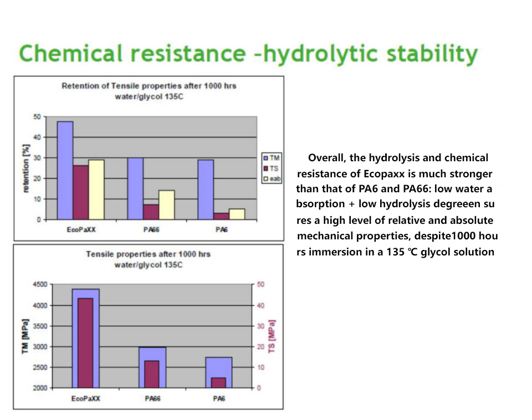This screenshot has width=532, height=420.
Task: Select the "0" tick on the retention axis
Action: 39,220
